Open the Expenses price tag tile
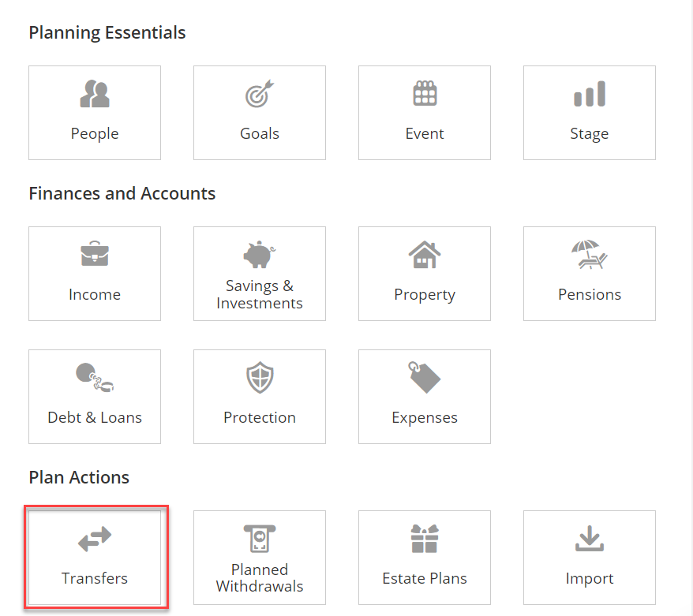 425,397
